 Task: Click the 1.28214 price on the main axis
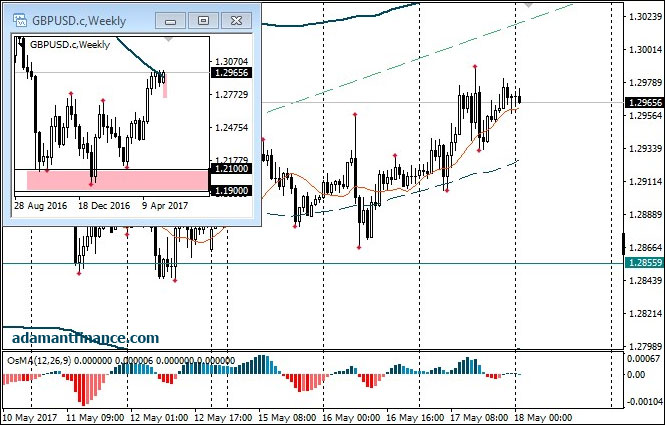645,314
